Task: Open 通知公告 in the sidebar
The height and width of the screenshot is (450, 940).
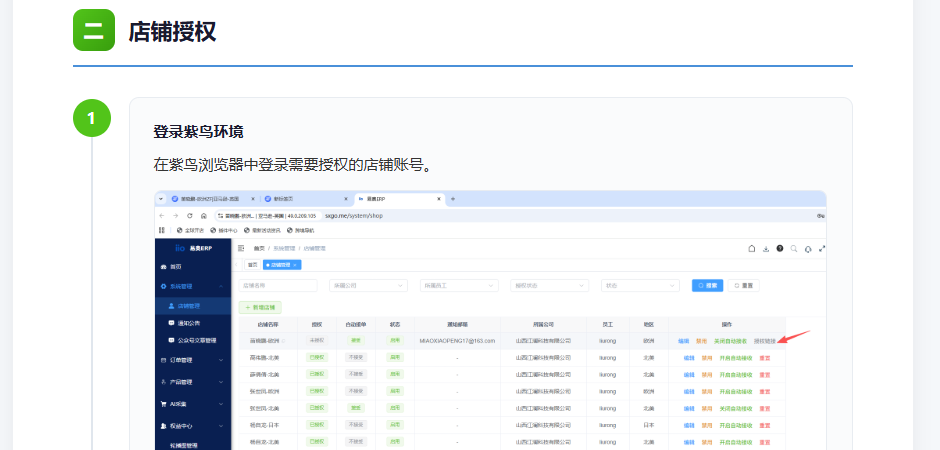Action: coord(193,323)
